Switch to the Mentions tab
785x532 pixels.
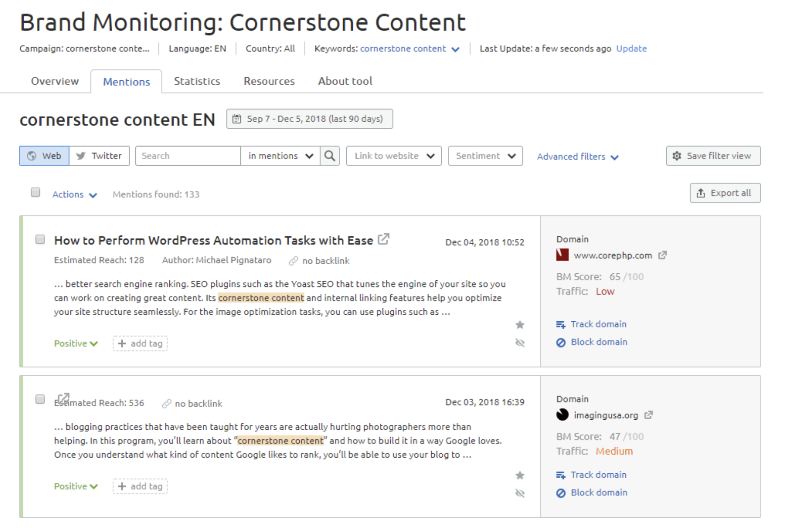point(127,82)
